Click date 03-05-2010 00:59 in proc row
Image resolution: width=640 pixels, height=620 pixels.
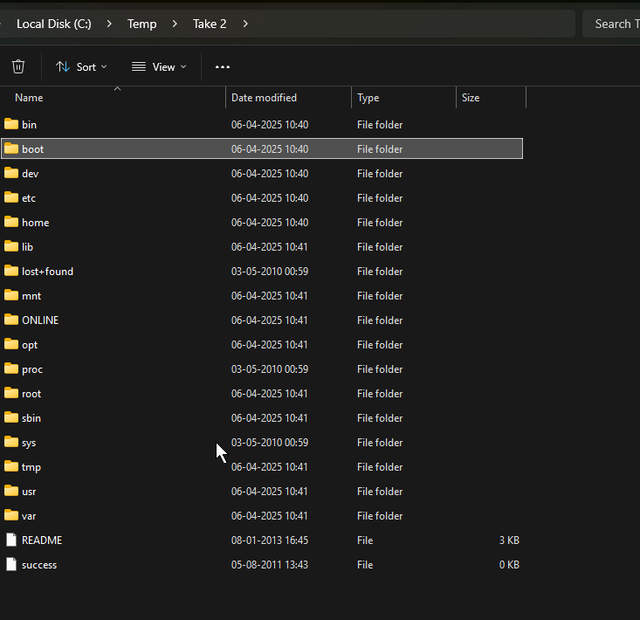[269, 369]
